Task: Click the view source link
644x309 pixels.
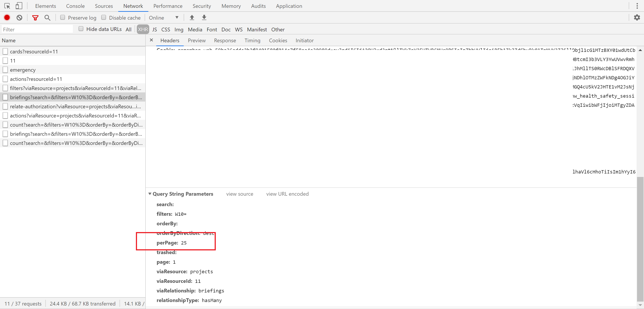Action: (240, 194)
